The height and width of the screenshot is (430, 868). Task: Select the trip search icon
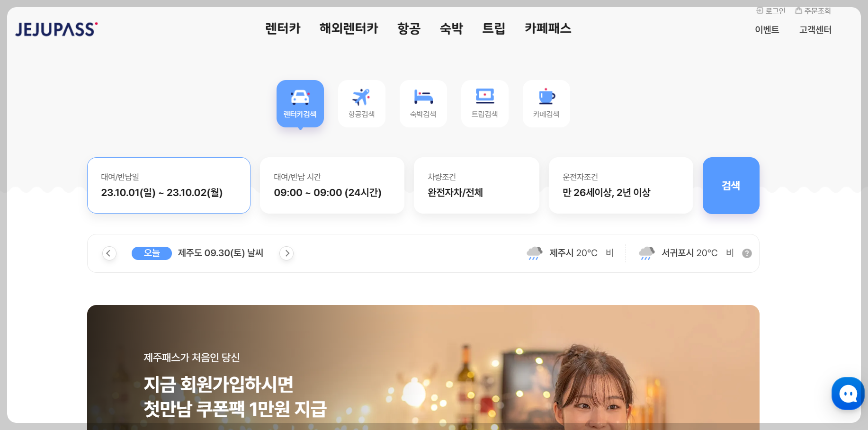(x=485, y=104)
